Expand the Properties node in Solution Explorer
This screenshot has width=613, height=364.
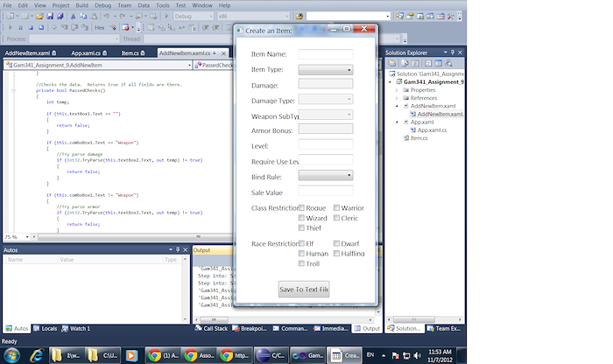(397, 90)
